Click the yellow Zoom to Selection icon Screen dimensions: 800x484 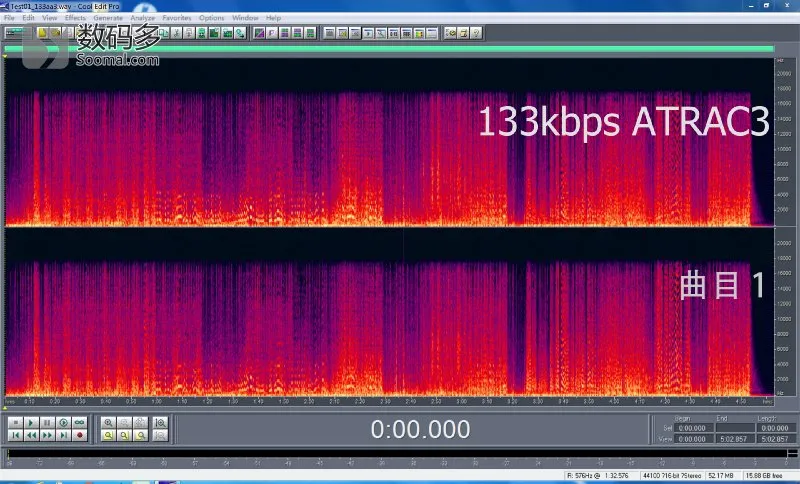click(x=108, y=435)
